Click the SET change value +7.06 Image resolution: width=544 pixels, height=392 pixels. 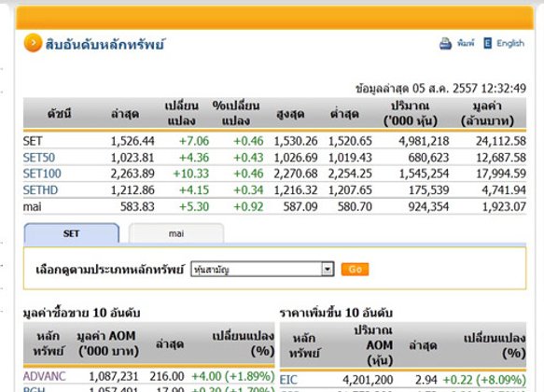pos(194,141)
